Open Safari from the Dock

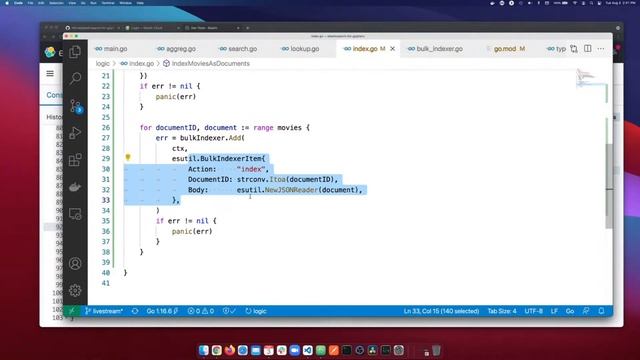[242, 350]
